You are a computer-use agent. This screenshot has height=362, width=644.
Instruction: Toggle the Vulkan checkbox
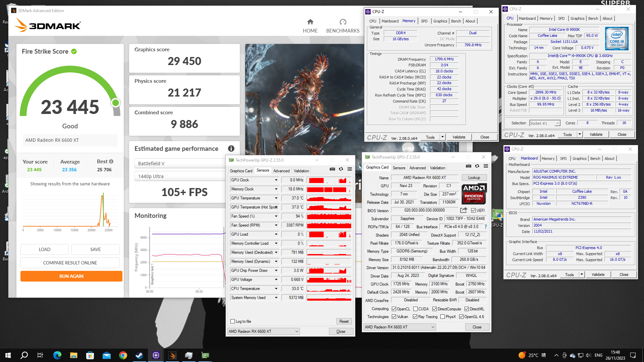tap(394, 317)
